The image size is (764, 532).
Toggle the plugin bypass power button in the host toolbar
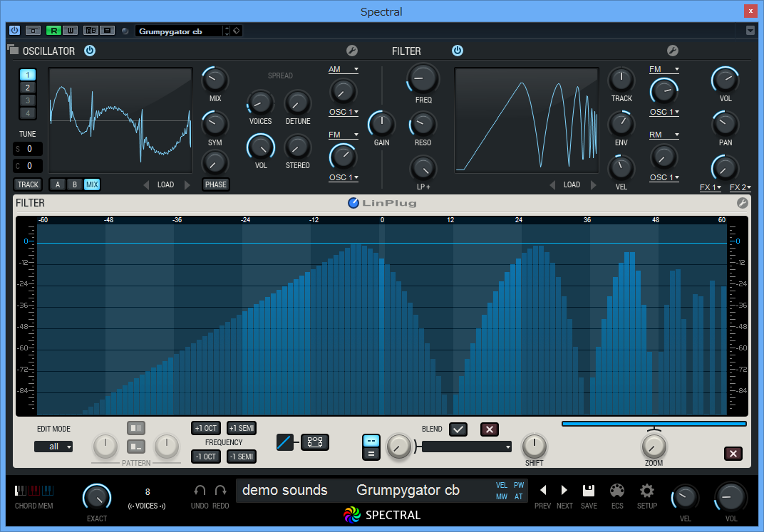[15, 31]
